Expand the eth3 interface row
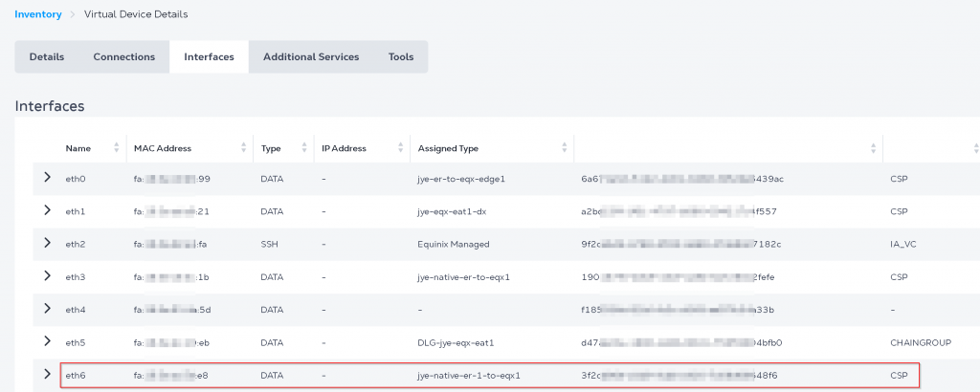 [46, 275]
